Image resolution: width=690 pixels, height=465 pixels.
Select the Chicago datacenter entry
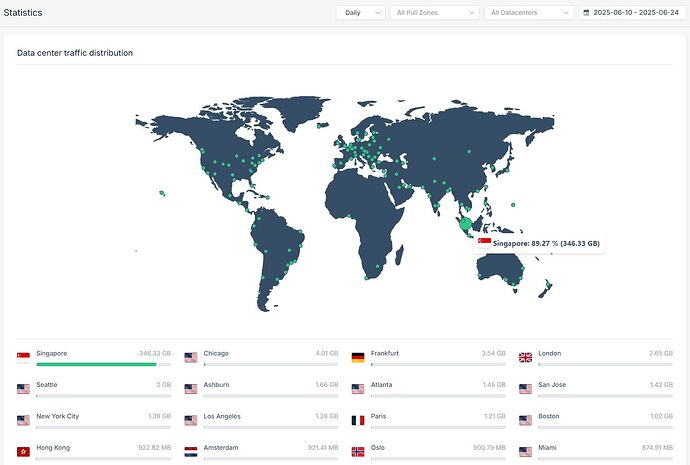pyautogui.click(x=215, y=353)
